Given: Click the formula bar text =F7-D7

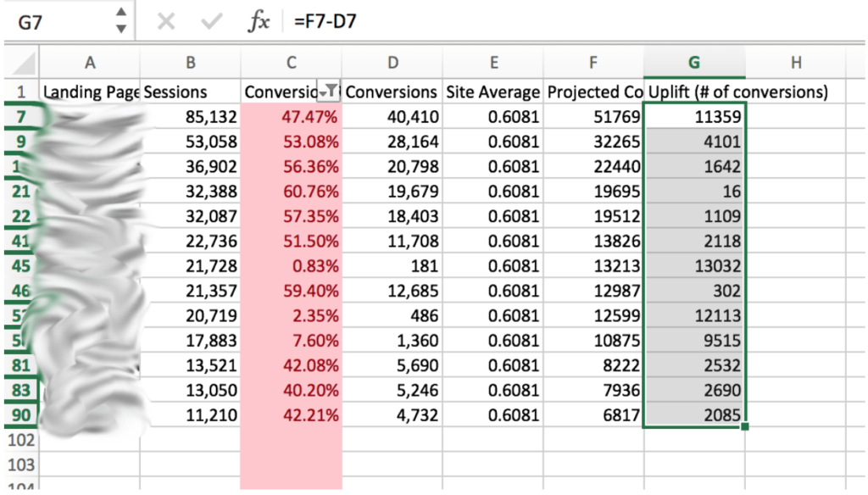Looking at the screenshot, I should coord(325,22).
